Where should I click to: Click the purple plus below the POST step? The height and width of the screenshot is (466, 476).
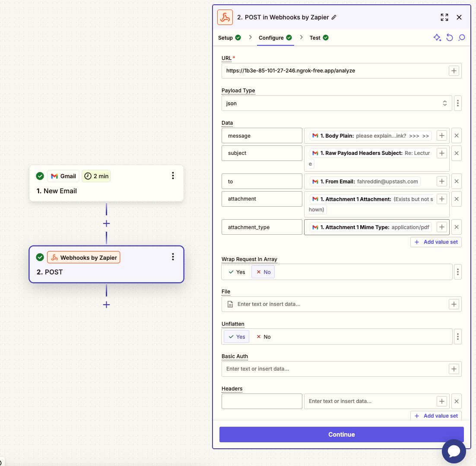(x=106, y=305)
